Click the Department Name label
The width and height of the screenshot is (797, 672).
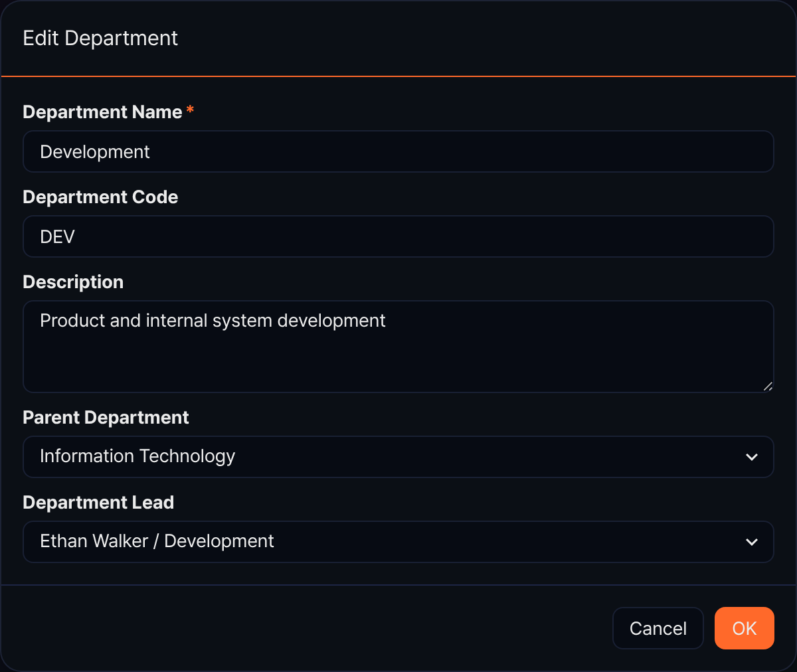click(102, 112)
